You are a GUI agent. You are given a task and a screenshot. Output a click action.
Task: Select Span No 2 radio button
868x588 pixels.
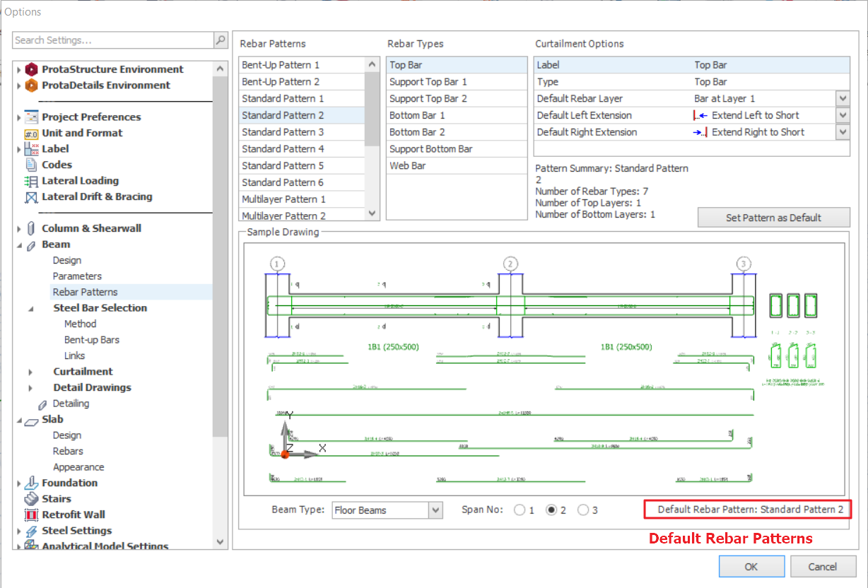[551, 510]
